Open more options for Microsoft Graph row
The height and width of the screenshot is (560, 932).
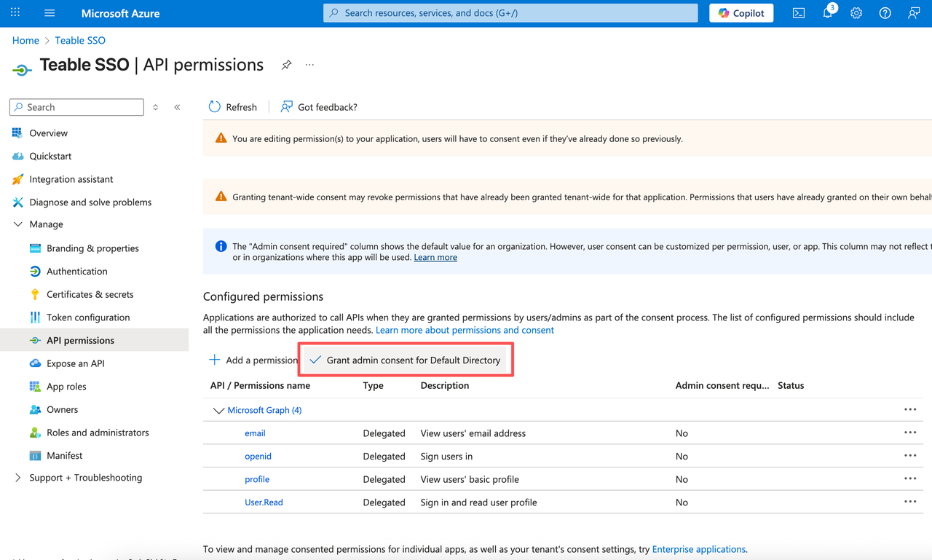click(x=910, y=410)
